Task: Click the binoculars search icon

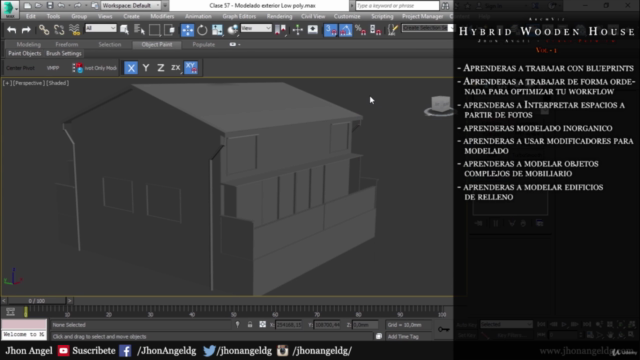Action: [x=445, y=6]
